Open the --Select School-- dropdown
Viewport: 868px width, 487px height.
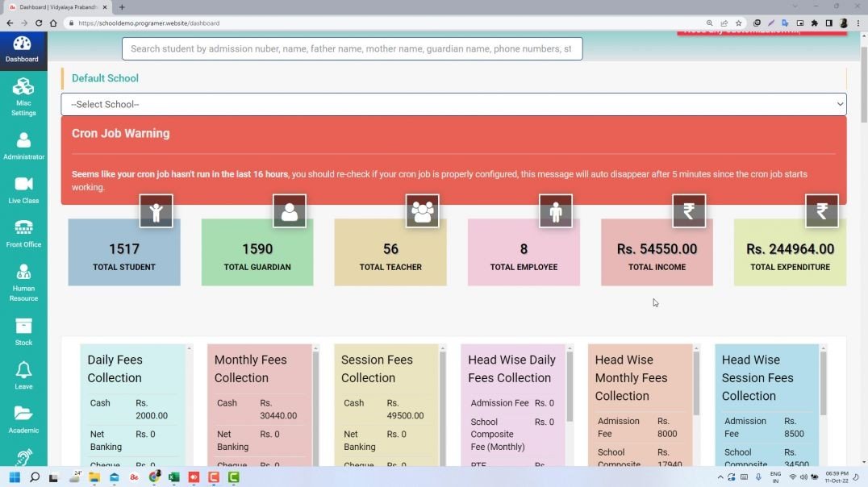click(x=453, y=104)
